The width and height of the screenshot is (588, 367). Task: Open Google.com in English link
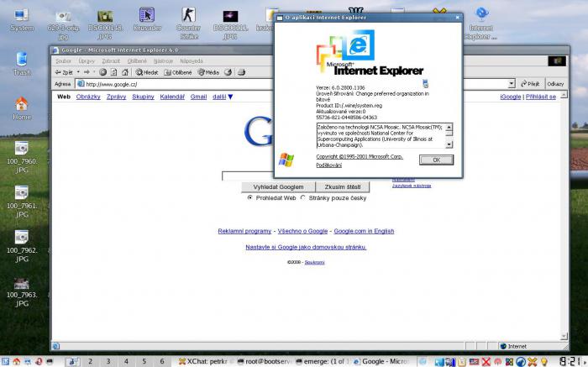click(364, 231)
